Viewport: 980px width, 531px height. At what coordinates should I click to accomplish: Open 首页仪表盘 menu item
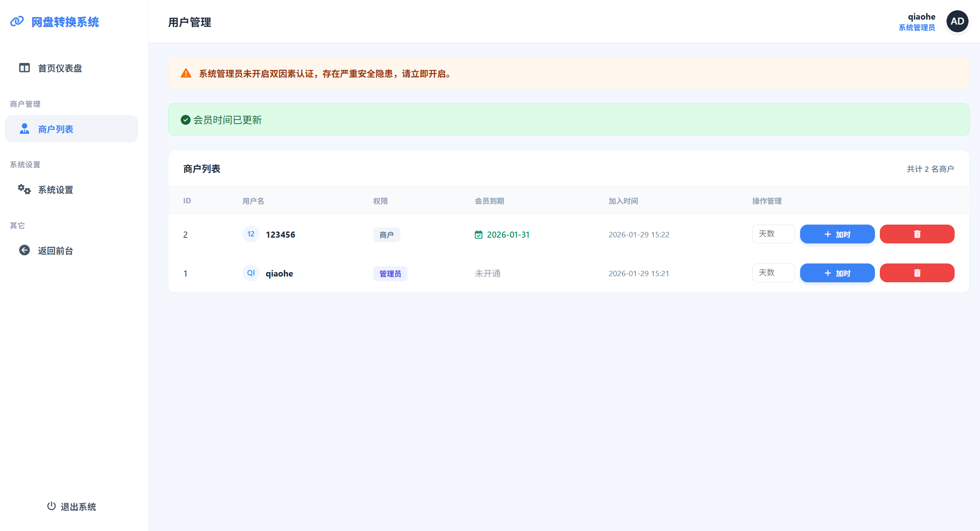(60, 68)
